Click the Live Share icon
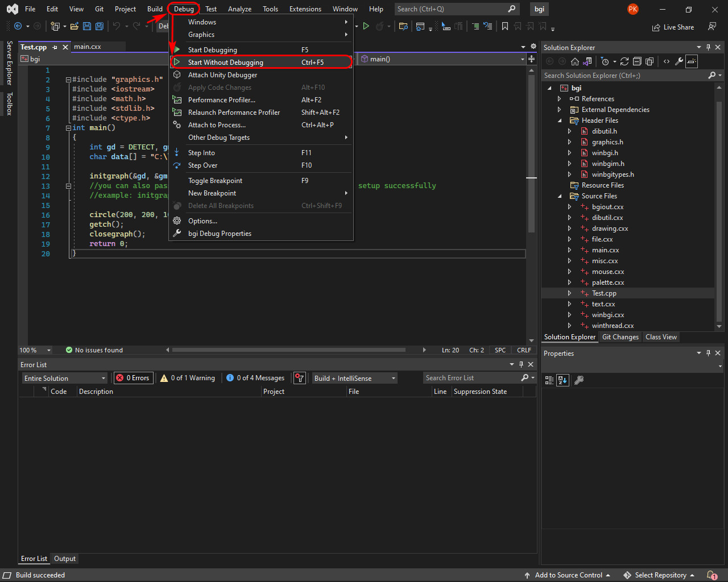Screen dimensions: 728x582 point(656,27)
